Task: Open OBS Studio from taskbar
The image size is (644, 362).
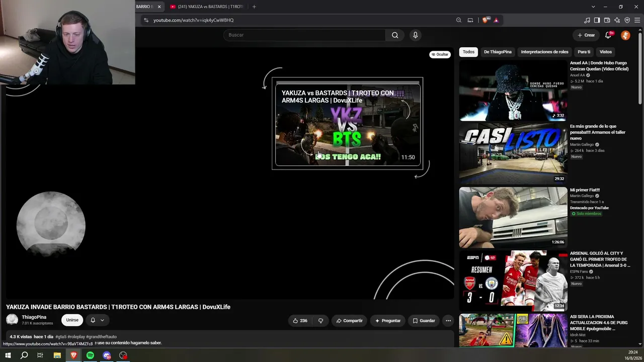Action: (123, 355)
